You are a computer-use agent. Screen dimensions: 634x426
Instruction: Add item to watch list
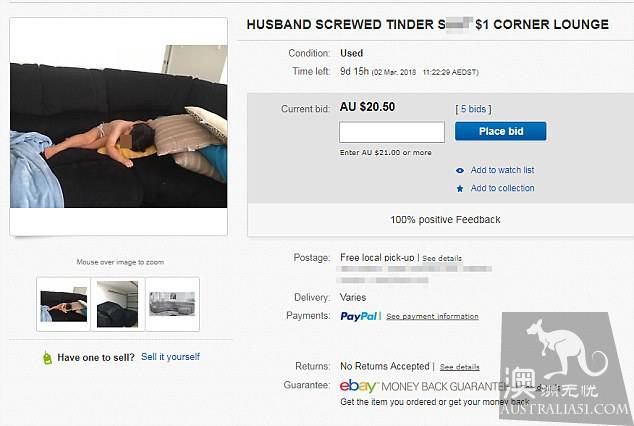pyautogui.click(x=502, y=170)
